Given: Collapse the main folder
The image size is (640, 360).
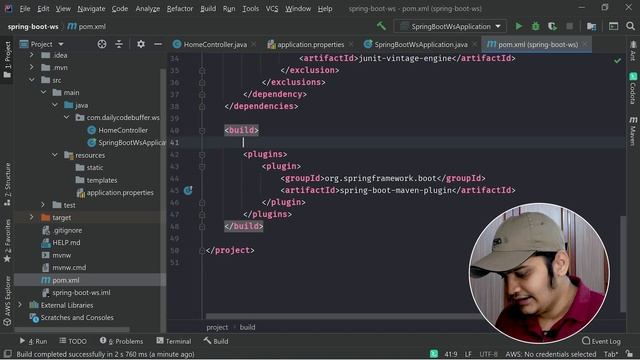Looking at the screenshot, I should tap(43, 92).
